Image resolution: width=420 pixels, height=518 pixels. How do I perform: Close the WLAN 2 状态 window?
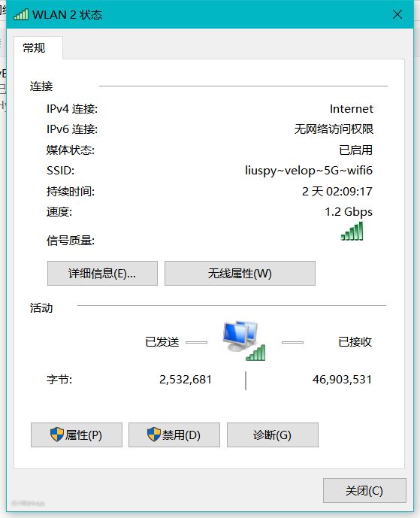click(x=397, y=14)
